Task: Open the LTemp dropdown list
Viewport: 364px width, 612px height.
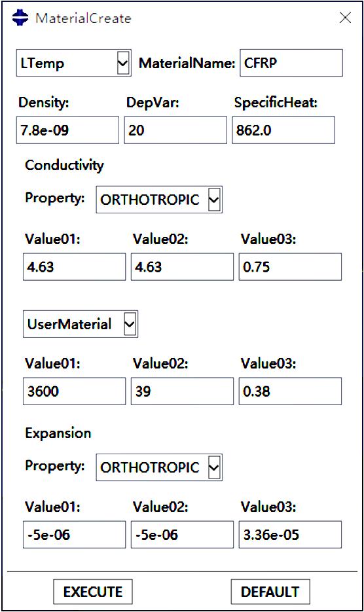Action: click(x=73, y=63)
